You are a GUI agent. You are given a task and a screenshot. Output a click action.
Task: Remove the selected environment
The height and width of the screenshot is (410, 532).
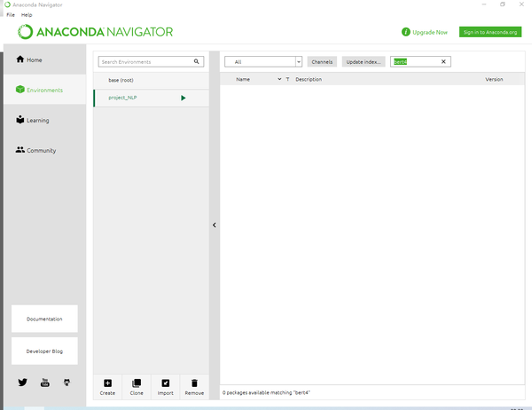pyautogui.click(x=194, y=387)
